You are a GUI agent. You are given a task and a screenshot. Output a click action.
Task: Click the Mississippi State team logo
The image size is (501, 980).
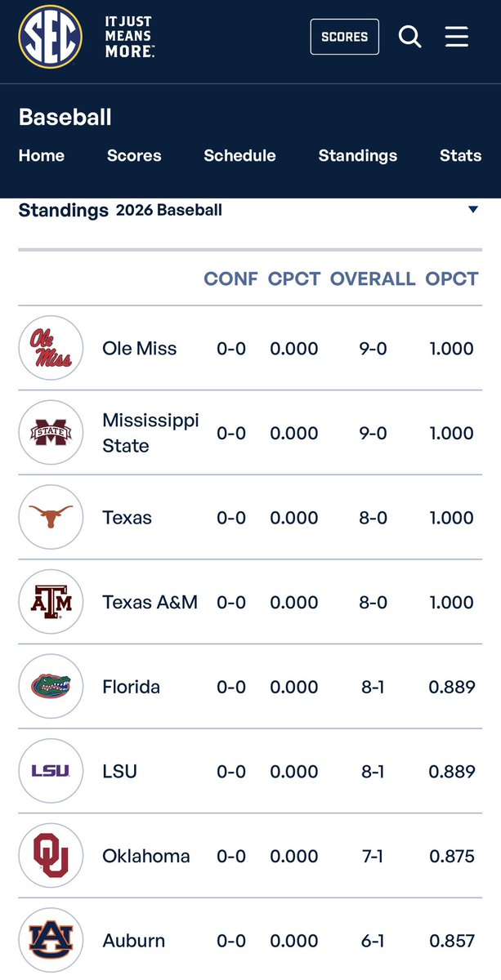click(x=51, y=433)
